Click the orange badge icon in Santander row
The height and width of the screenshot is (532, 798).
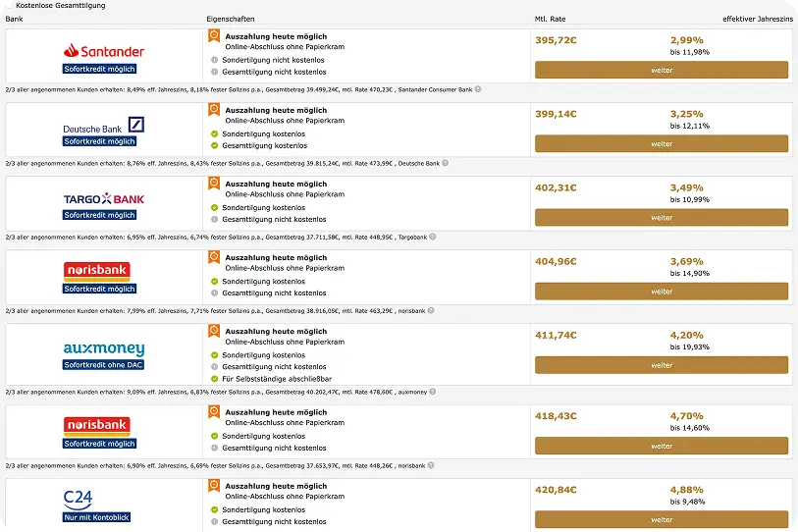pos(214,36)
